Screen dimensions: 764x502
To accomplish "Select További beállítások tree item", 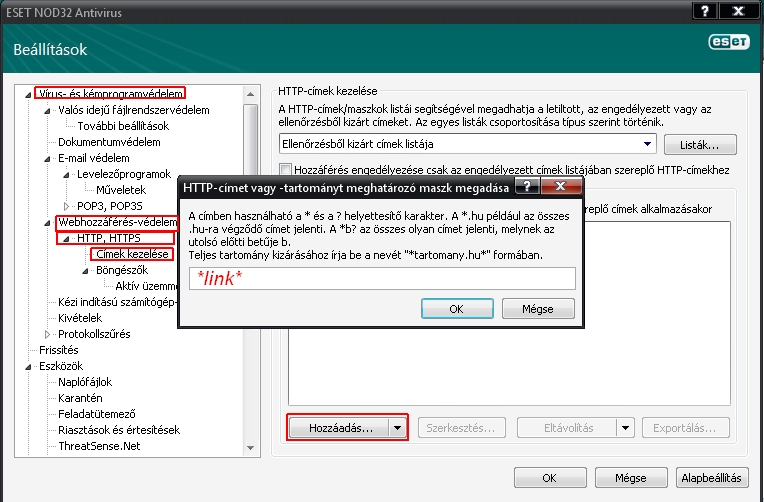I will coord(123,126).
